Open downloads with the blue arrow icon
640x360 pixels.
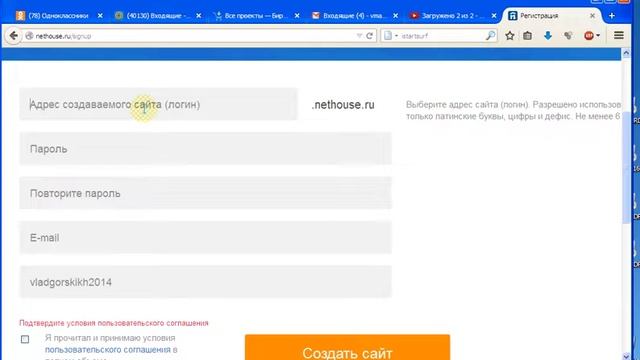[x=548, y=36]
